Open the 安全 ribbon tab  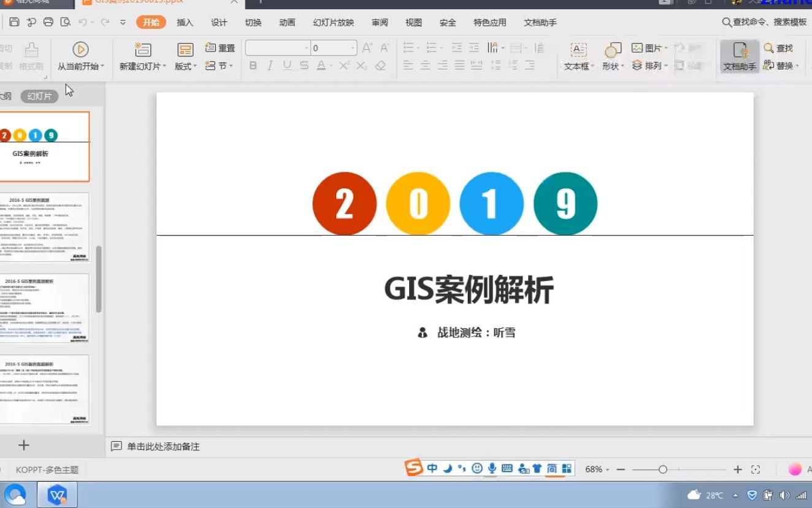448,23
